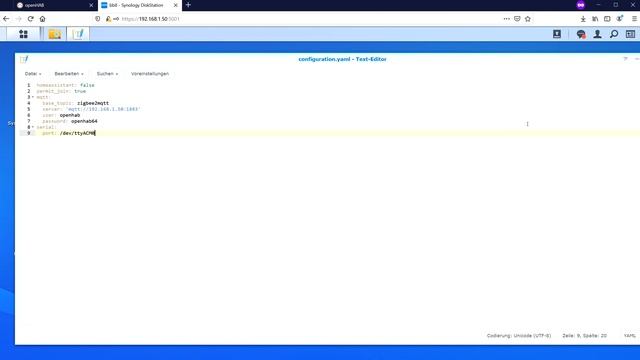The height and width of the screenshot is (360, 640).
Task: Click the permit_join: true line
Action: (x=61, y=91)
